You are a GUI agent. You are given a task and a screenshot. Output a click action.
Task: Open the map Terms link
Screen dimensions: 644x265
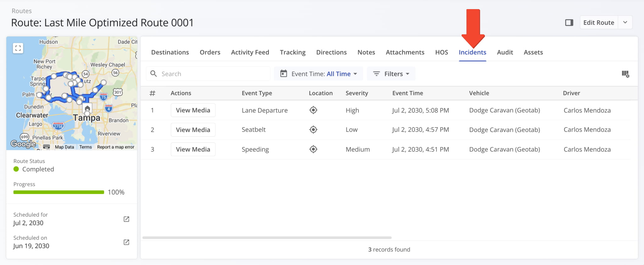86,147
